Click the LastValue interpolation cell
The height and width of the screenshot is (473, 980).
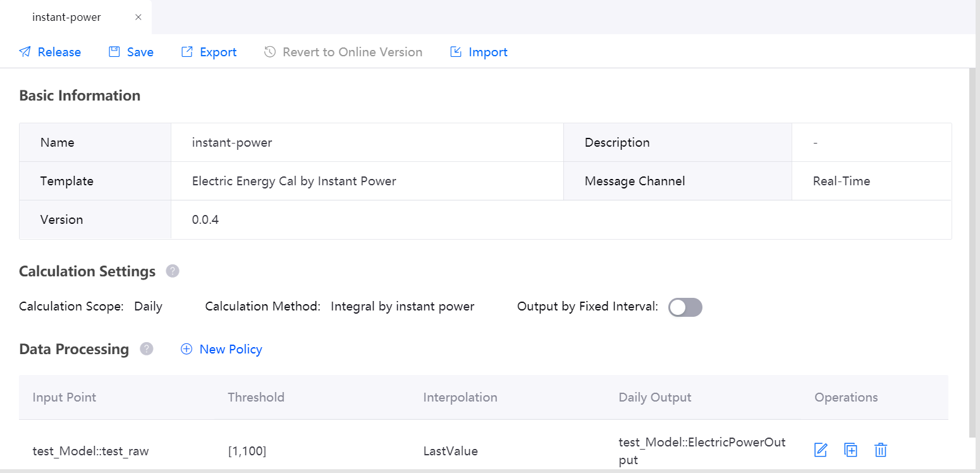(x=450, y=451)
